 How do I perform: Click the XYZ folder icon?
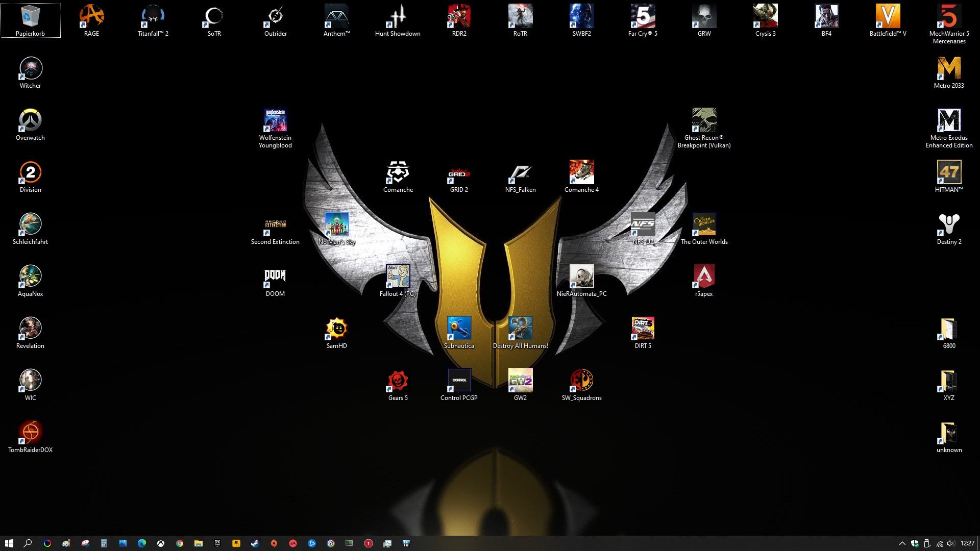click(x=949, y=381)
